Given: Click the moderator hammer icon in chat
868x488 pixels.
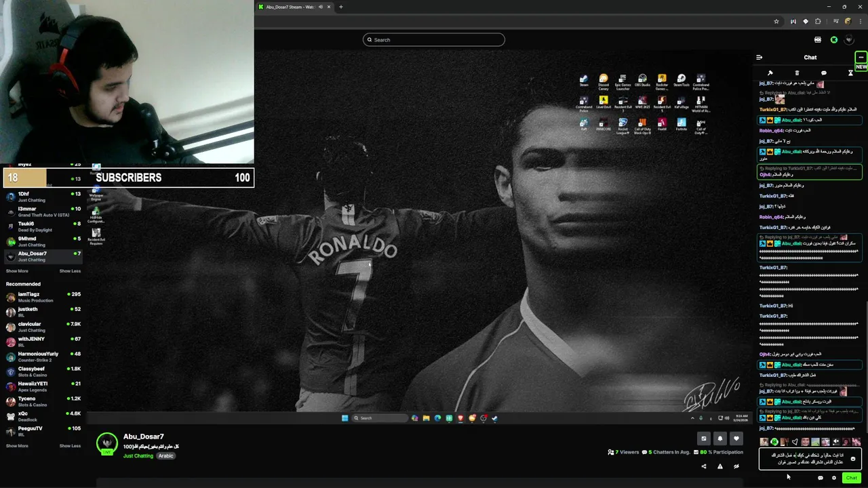Looking at the screenshot, I should (x=770, y=73).
